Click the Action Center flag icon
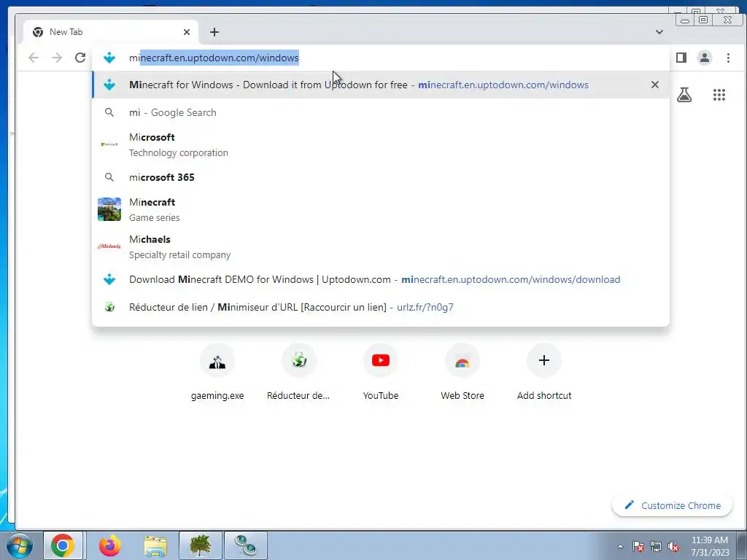This screenshot has width=747, height=560. point(638,546)
